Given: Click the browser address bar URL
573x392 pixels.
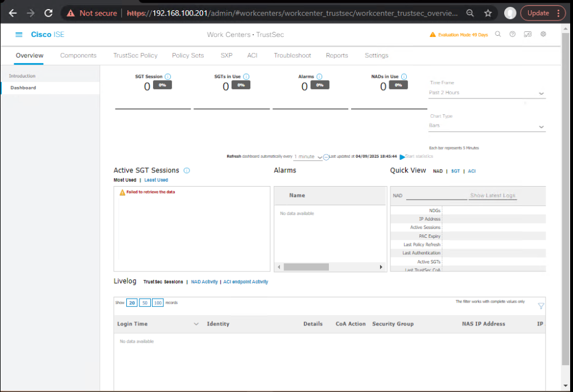Looking at the screenshot, I should tap(292, 14).
